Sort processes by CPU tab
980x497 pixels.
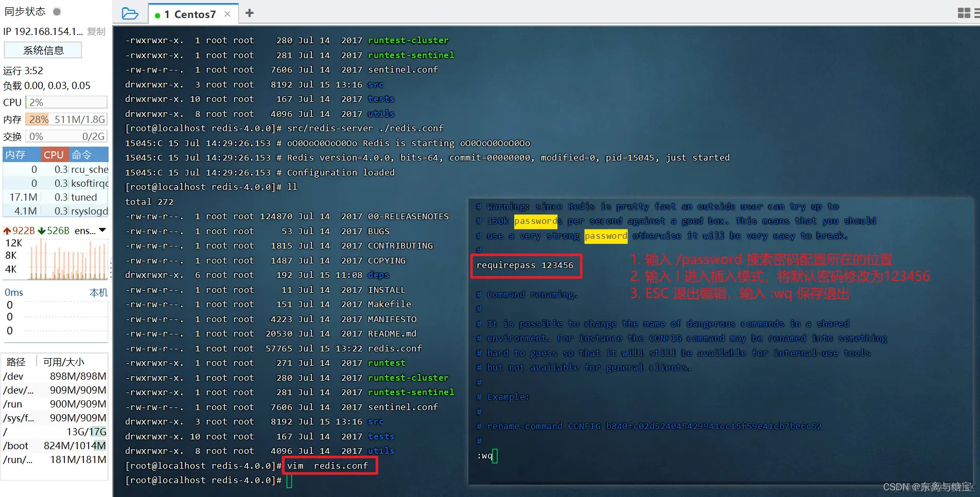point(54,154)
